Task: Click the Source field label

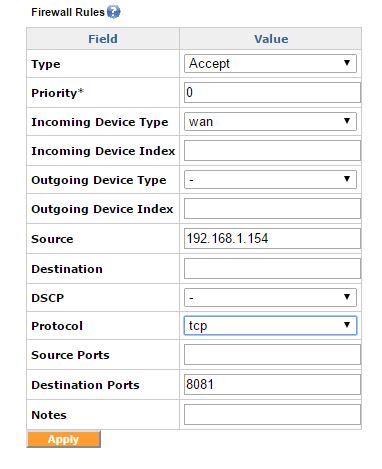Action: click(52, 239)
